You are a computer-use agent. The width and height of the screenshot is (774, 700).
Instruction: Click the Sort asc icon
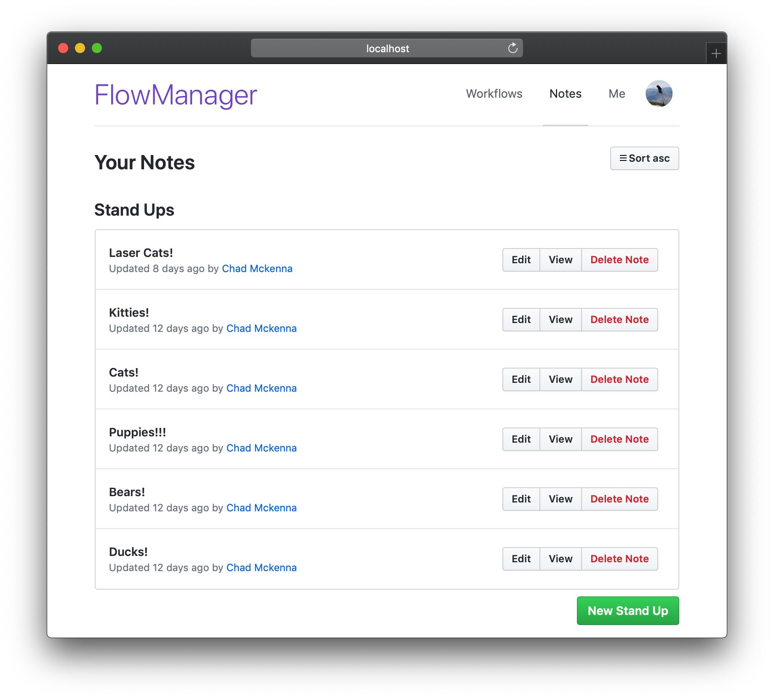click(x=623, y=158)
